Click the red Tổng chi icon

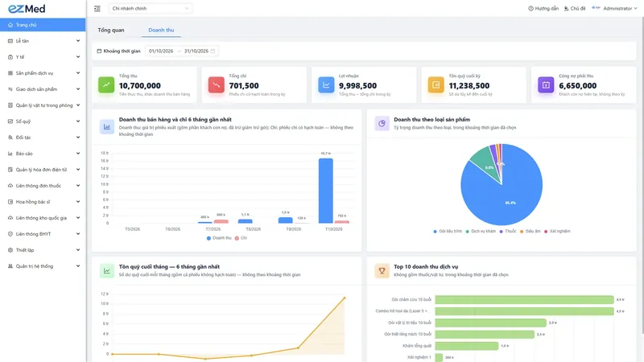216,85
